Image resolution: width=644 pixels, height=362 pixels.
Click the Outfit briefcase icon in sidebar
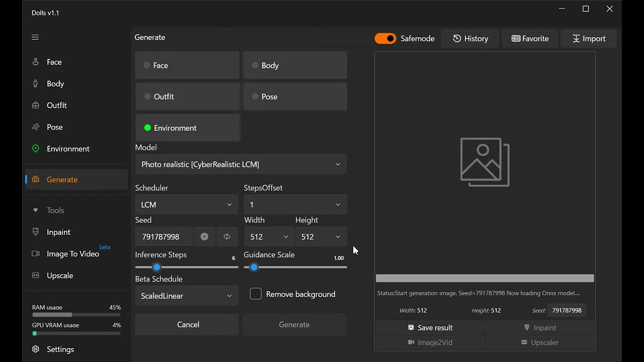[x=36, y=105]
